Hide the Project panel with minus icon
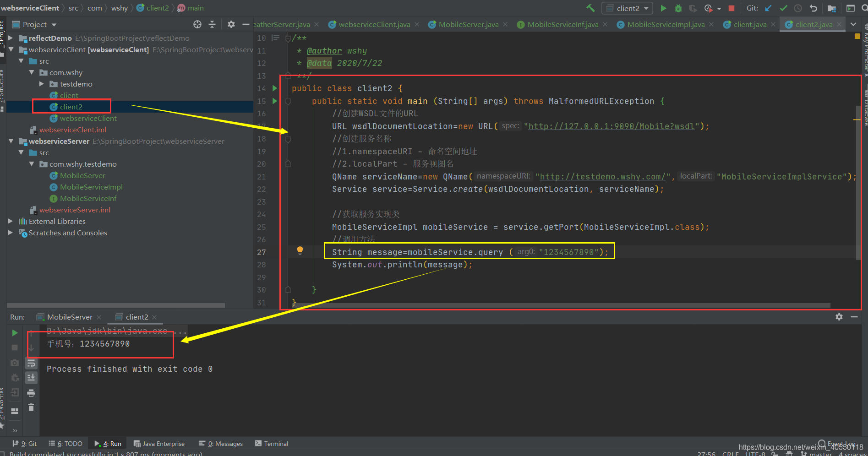The image size is (868, 456). click(246, 24)
